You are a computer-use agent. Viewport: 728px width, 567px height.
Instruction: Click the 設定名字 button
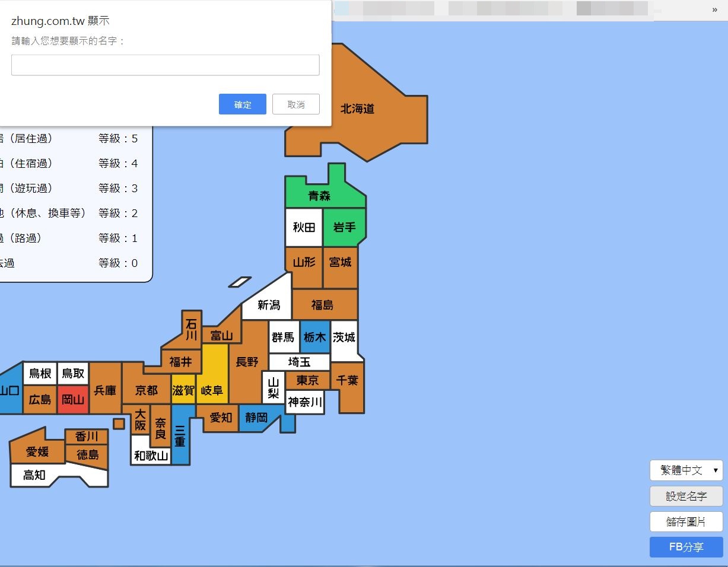(686, 496)
